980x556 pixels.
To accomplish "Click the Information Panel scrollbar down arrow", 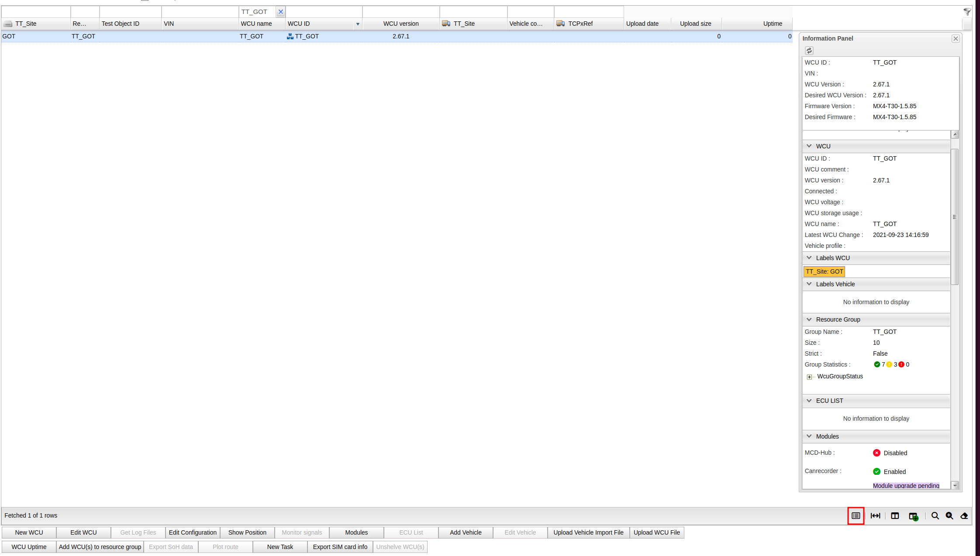I will [955, 485].
